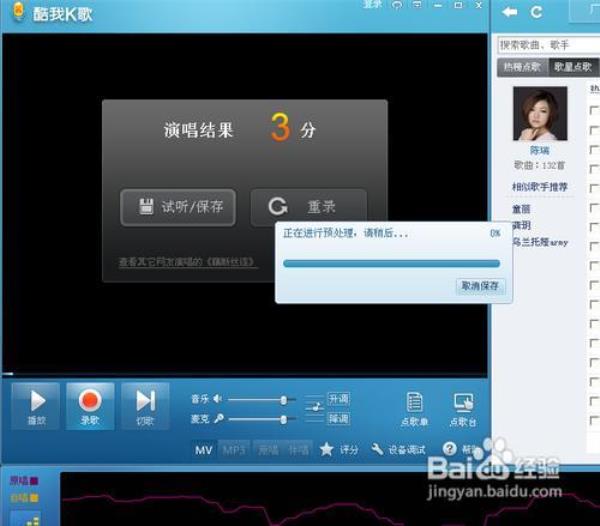600x526 pixels.
Task: Select similar singer 乌兰托娅
Action: point(540,242)
